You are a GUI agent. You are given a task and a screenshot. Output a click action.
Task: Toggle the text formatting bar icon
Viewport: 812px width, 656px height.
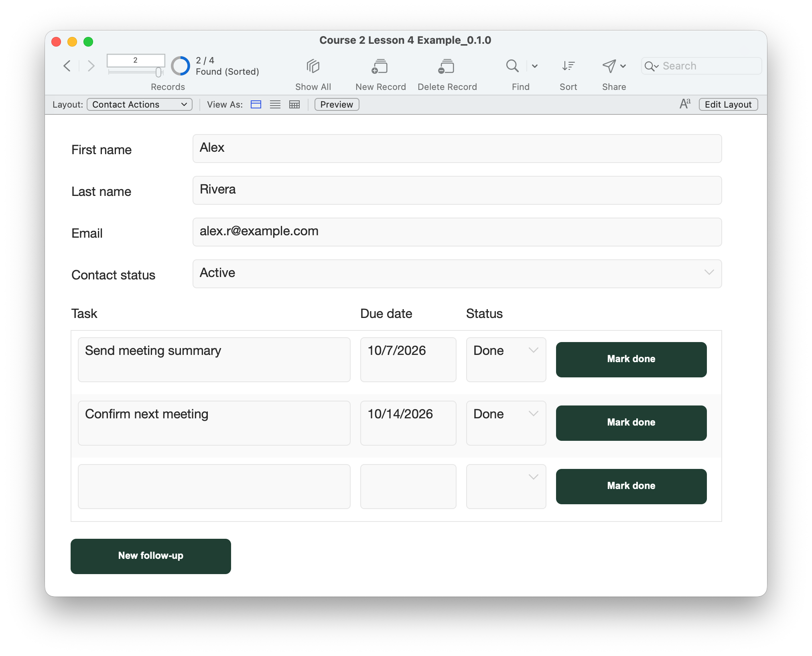[685, 104]
